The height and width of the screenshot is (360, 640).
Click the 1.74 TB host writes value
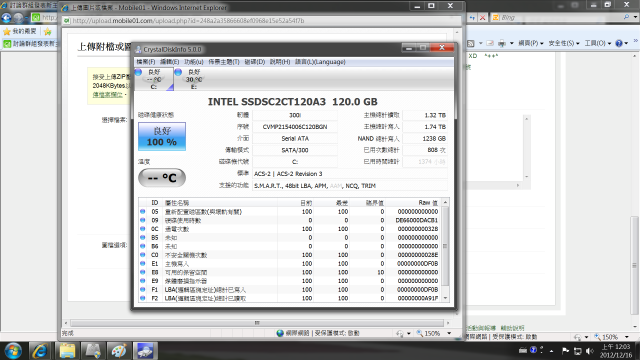[425, 127]
